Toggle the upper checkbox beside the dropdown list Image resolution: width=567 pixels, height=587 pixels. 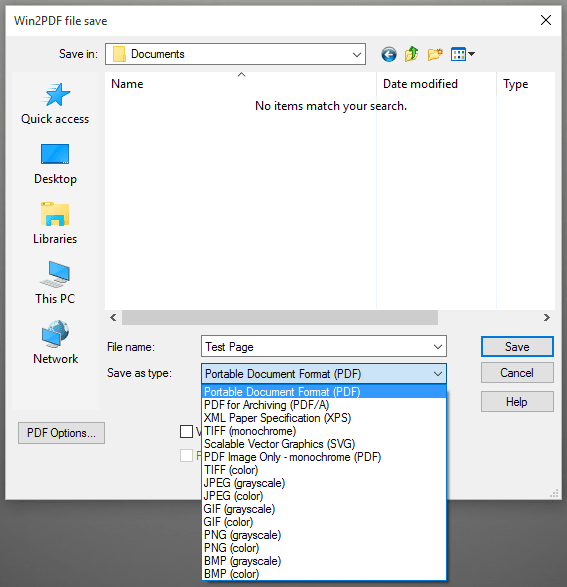pos(186,431)
